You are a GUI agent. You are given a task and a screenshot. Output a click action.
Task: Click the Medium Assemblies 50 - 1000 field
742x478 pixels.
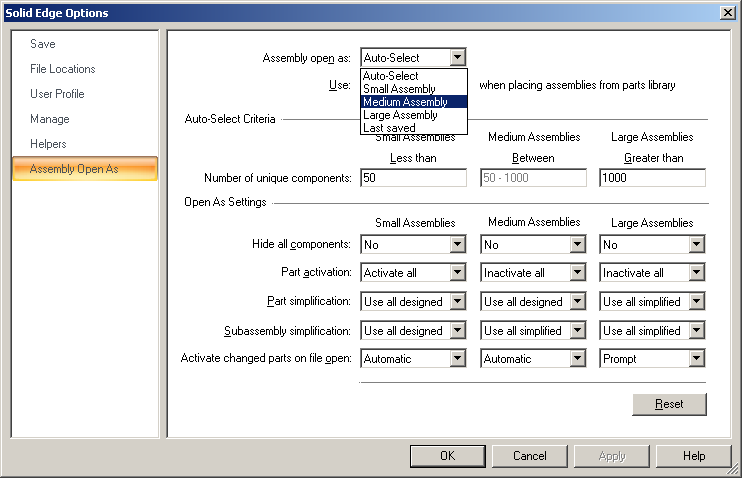[x=533, y=178]
